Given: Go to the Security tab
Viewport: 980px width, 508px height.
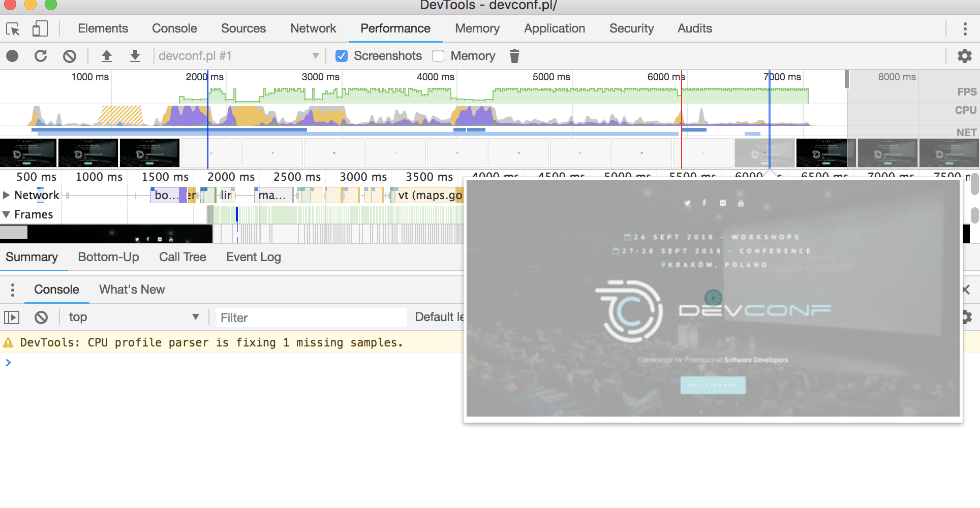Looking at the screenshot, I should pyautogui.click(x=631, y=28).
